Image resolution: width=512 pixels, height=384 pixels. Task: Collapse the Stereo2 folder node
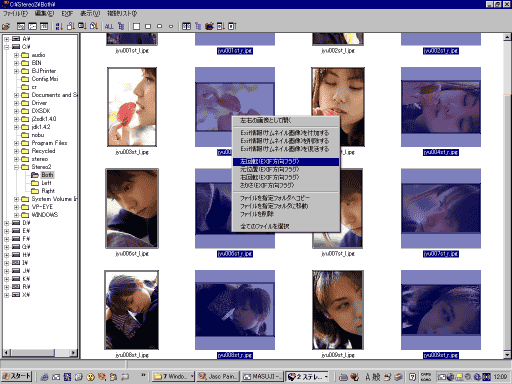coord(16,167)
